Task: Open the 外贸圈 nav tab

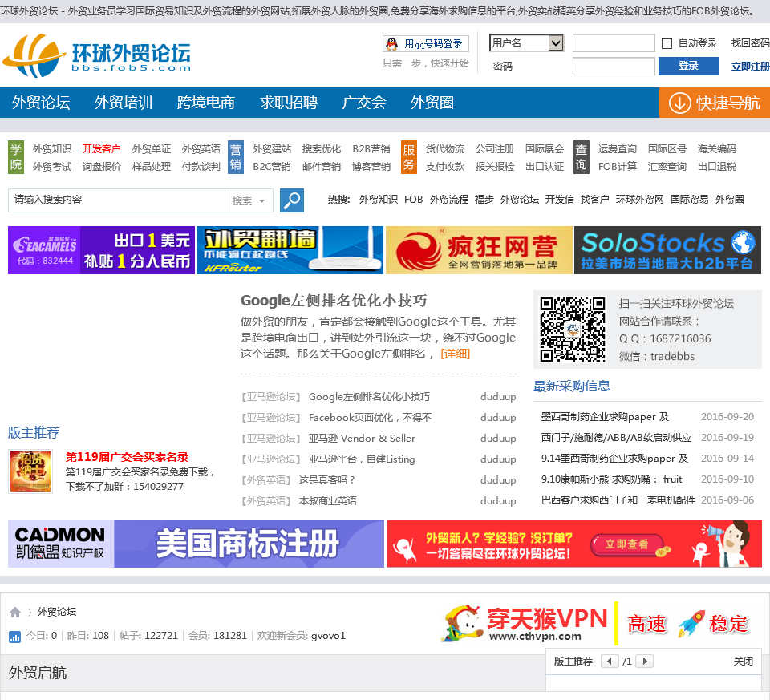Action: click(432, 103)
